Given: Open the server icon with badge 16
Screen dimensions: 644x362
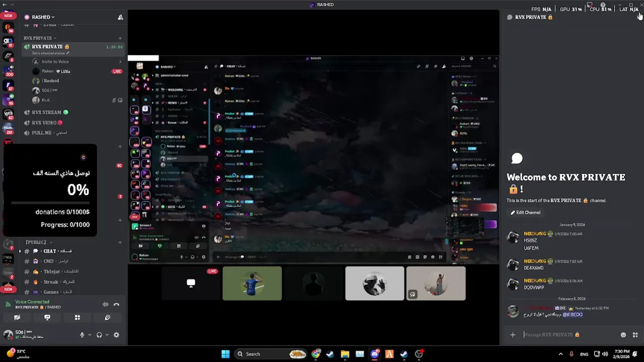Looking at the screenshot, I should point(8,28).
